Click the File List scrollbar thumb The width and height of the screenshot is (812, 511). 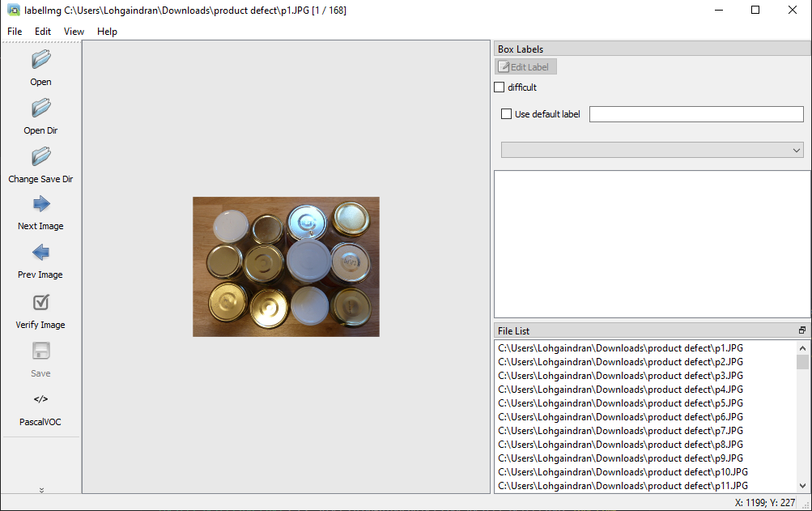pyautogui.click(x=802, y=362)
